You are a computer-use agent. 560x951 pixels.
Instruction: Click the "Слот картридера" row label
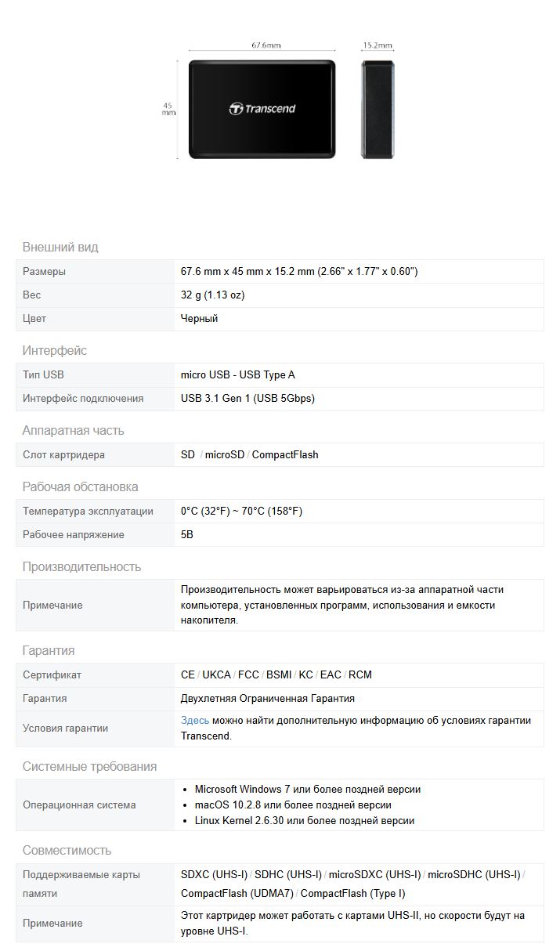click(x=63, y=455)
